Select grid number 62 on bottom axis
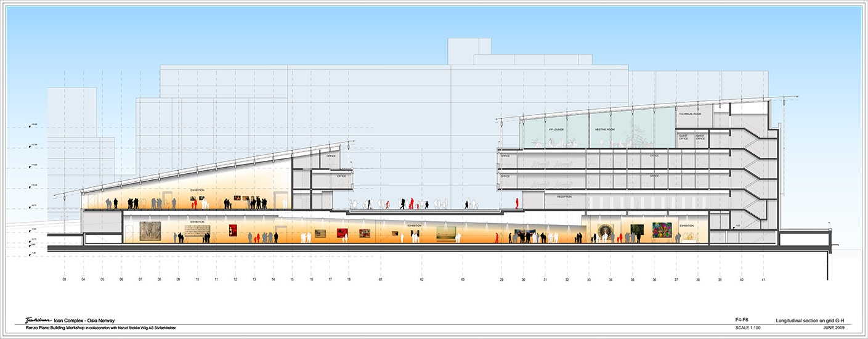This screenshot has width=868, height=339. click(421, 280)
